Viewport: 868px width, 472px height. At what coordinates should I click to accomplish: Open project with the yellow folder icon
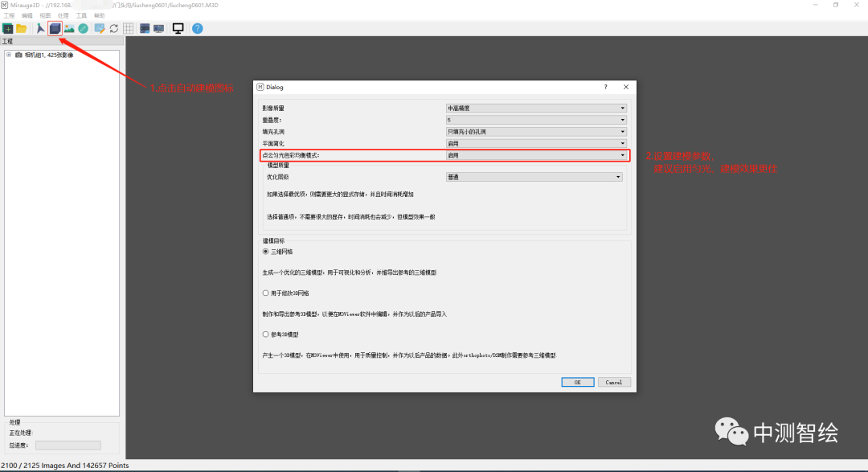point(22,28)
